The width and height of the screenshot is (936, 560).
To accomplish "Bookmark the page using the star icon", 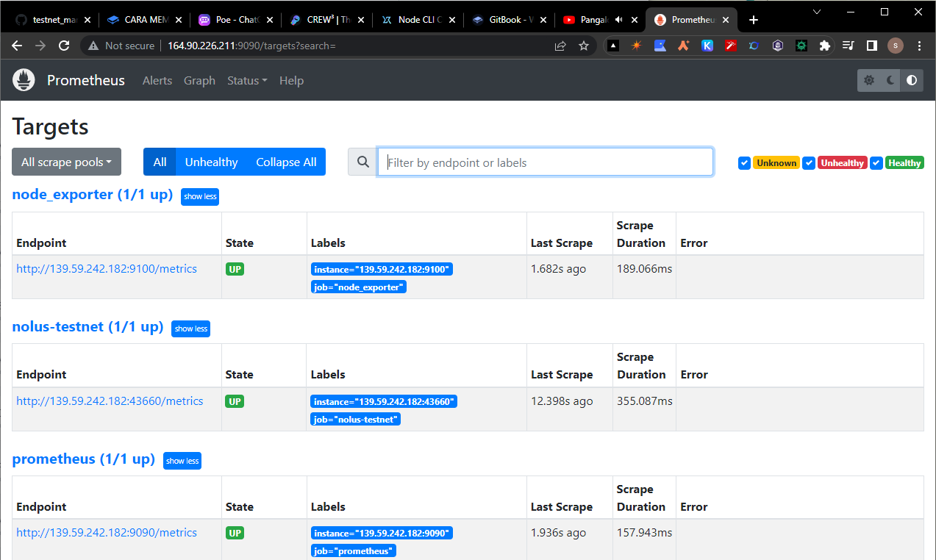I will (584, 45).
